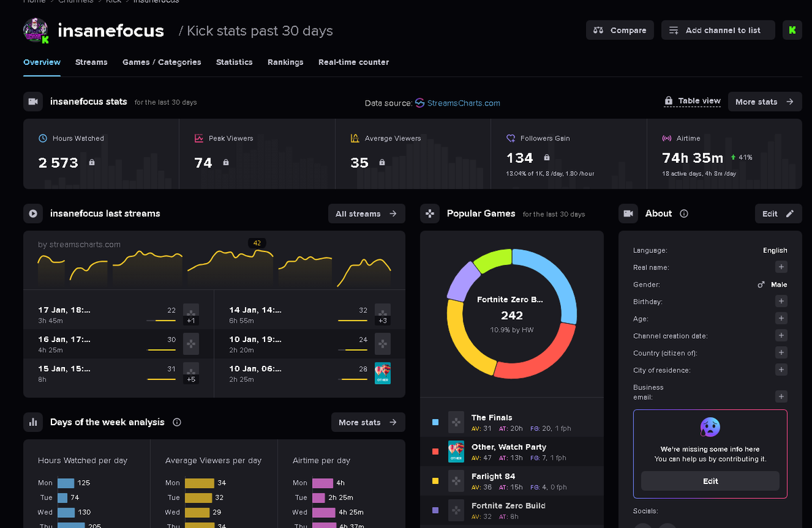Open the Real-time counter tab
This screenshot has height=528, width=812.
tap(354, 62)
